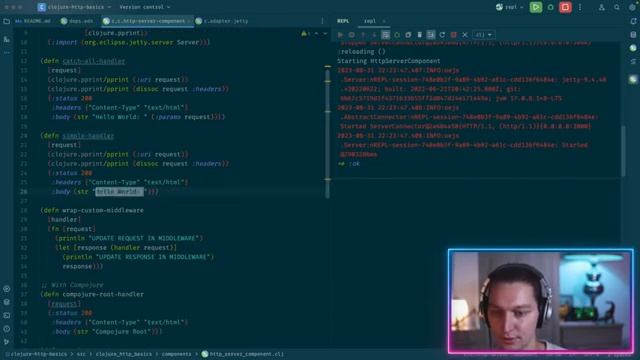The image size is (640, 360).
Task: Open the Git branch tool window icon
Action: (x=7, y=342)
